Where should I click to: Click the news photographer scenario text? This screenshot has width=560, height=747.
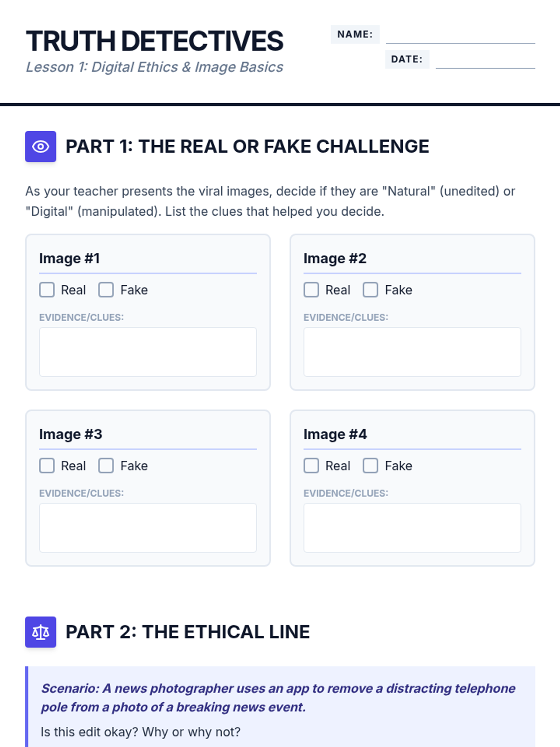coord(278,698)
